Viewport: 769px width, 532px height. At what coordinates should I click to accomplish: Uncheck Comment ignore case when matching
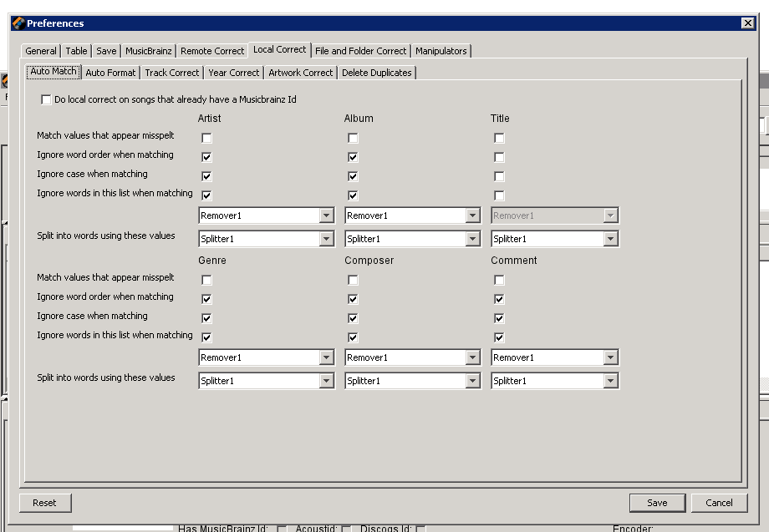click(499, 318)
